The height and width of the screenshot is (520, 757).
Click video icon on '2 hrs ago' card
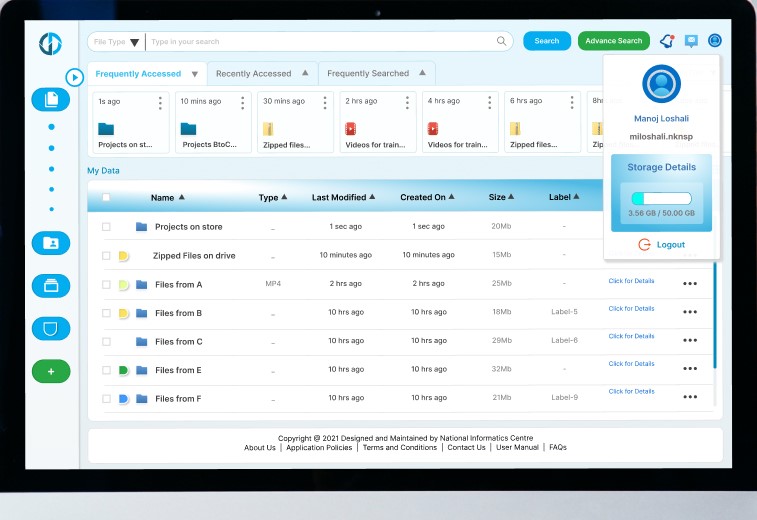coord(350,129)
